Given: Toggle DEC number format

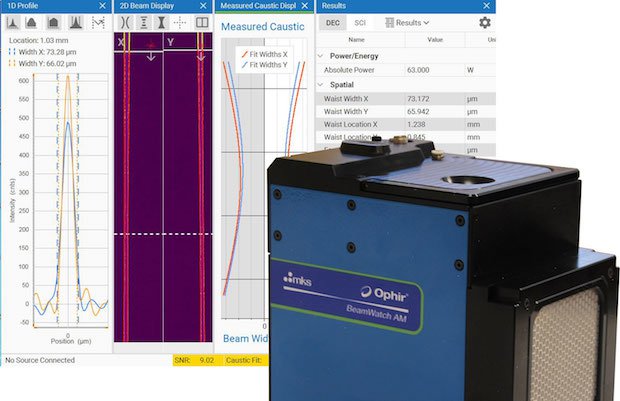Looking at the screenshot, I should tap(334, 22).
